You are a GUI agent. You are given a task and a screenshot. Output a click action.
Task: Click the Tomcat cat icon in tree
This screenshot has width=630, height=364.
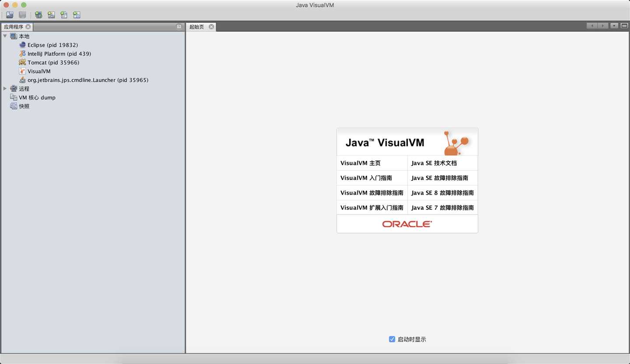pos(22,62)
